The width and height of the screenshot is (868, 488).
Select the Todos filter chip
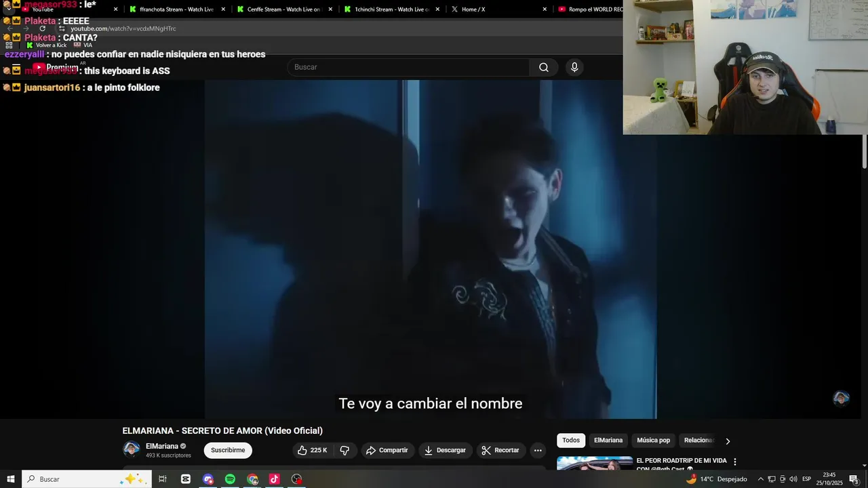click(571, 441)
